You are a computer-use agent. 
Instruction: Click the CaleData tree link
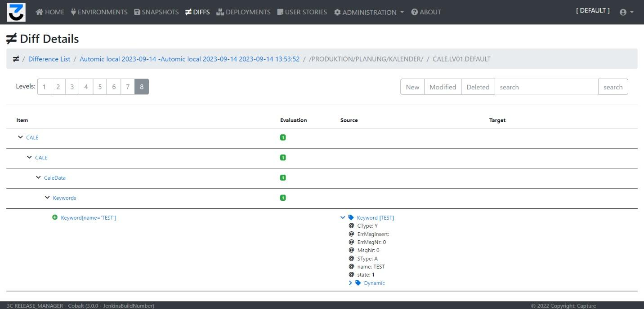55,178
